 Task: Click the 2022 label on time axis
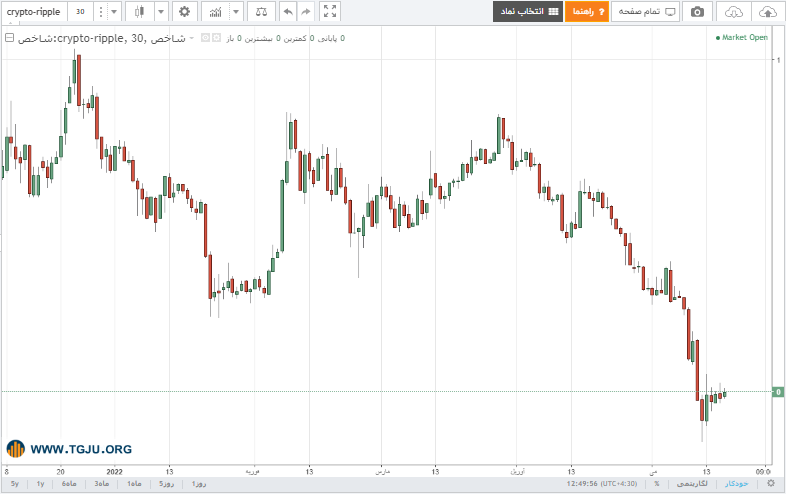pyautogui.click(x=114, y=471)
